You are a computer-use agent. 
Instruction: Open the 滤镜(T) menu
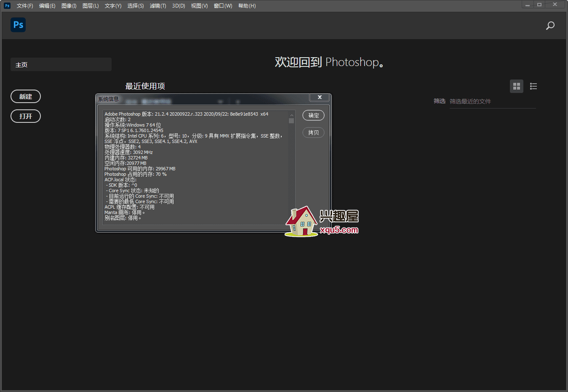coord(158,6)
